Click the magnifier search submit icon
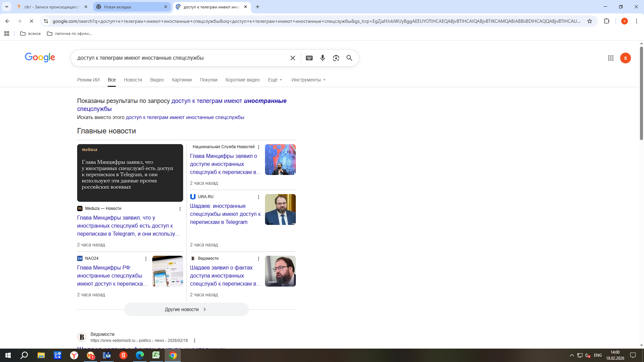The image size is (644, 362). point(349,58)
